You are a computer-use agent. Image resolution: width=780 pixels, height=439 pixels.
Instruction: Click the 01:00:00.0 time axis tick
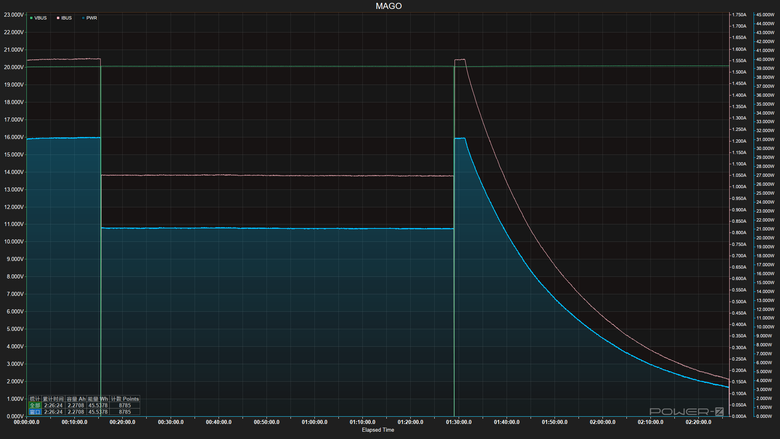[314, 422]
